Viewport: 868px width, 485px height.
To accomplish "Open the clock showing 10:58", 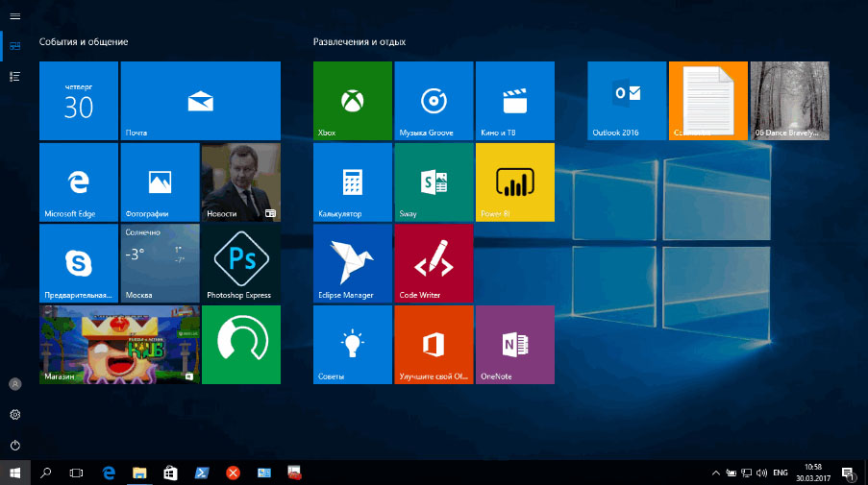I will coord(813,473).
